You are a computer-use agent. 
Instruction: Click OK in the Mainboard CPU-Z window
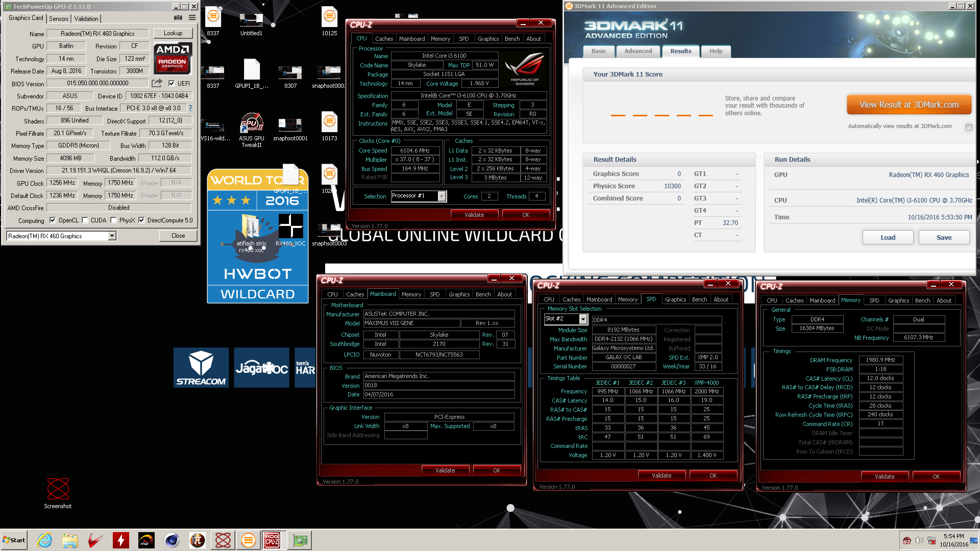[497, 470]
